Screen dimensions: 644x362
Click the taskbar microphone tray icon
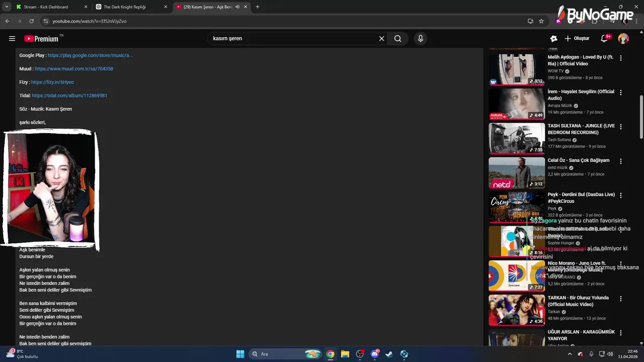tap(591, 354)
